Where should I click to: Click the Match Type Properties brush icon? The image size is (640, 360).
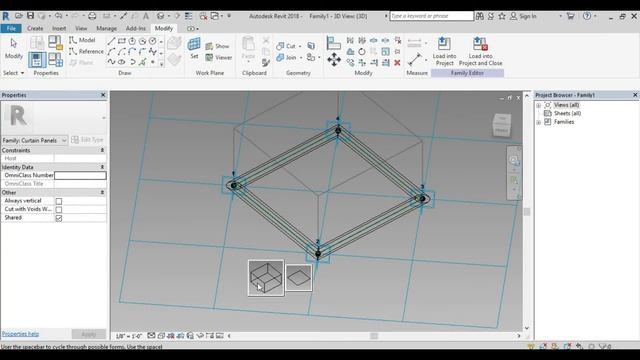(266, 62)
